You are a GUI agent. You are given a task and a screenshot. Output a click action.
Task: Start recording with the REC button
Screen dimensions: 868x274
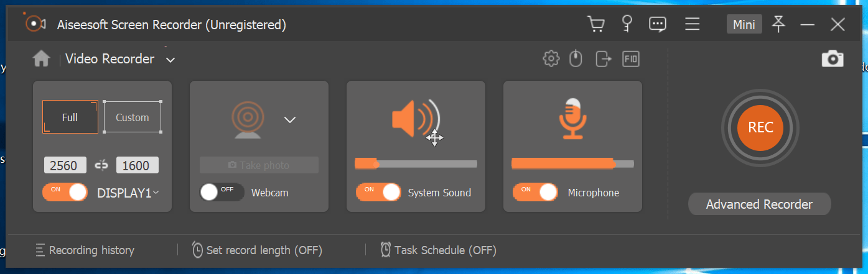click(x=760, y=128)
